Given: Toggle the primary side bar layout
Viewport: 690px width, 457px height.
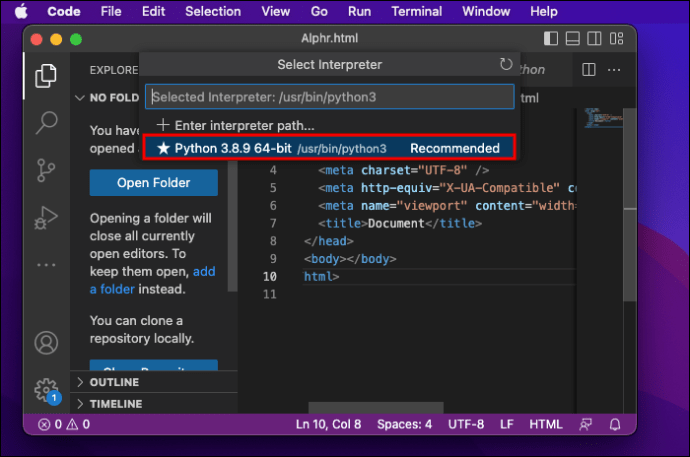Looking at the screenshot, I should [551, 39].
